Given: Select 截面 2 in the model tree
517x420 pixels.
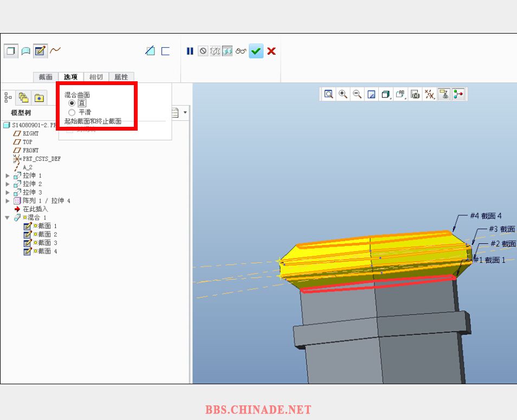Looking at the screenshot, I should [40, 235].
